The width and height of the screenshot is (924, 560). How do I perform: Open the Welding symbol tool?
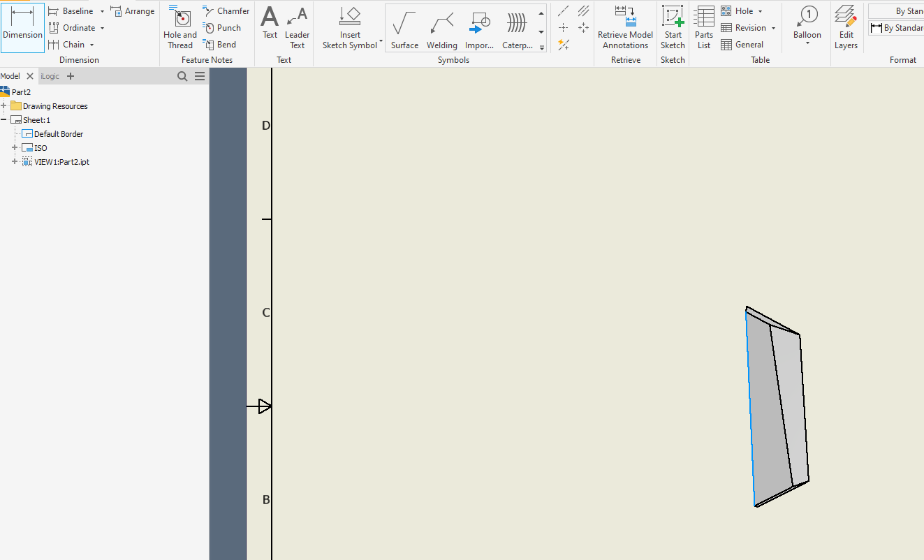441,28
